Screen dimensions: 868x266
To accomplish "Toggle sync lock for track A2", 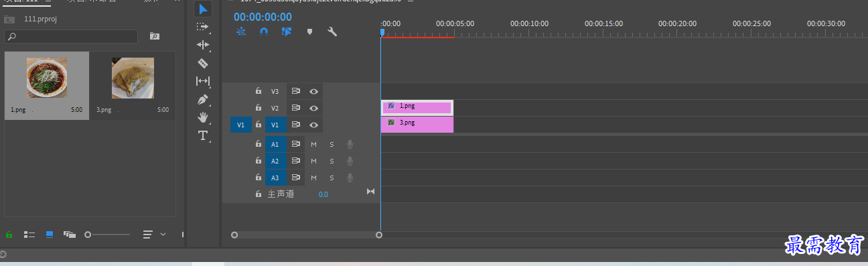I will tap(295, 161).
